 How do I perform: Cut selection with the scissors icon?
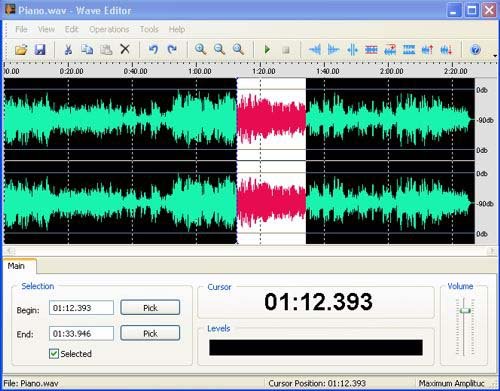(68, 50)
